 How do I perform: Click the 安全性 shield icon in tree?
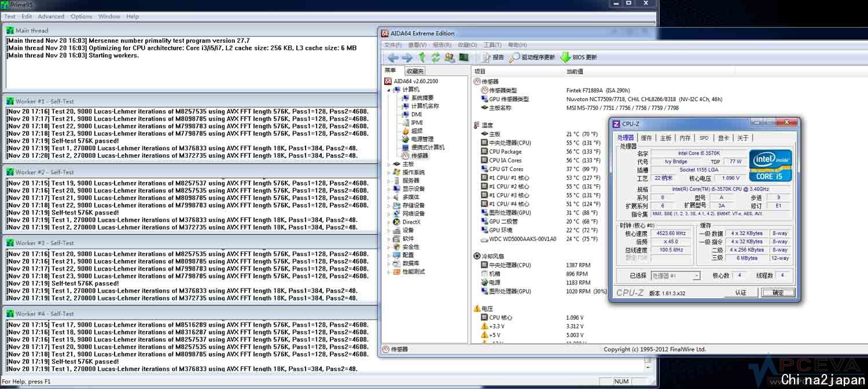click(x=396, y=247)
